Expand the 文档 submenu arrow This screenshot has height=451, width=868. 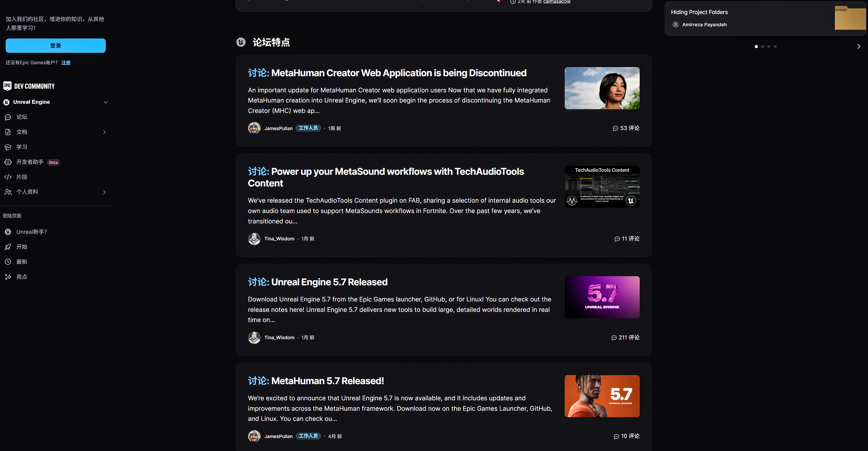click(x=104, y=132)
